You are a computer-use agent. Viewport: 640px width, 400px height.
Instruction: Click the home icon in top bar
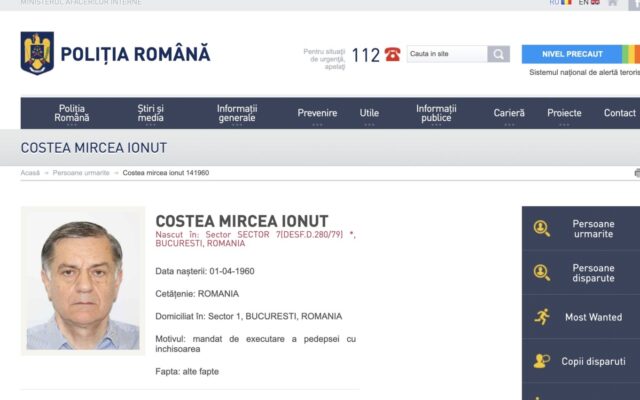(612, 3)
